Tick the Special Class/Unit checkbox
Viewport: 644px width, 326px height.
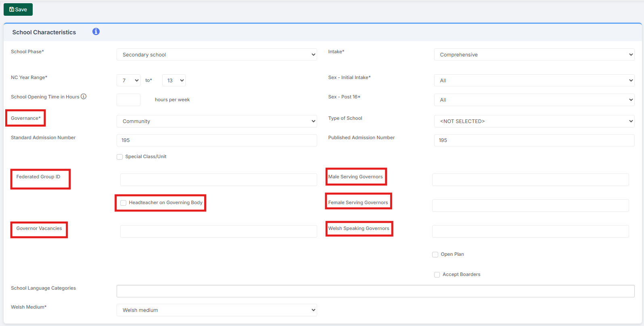coord(120,157)
